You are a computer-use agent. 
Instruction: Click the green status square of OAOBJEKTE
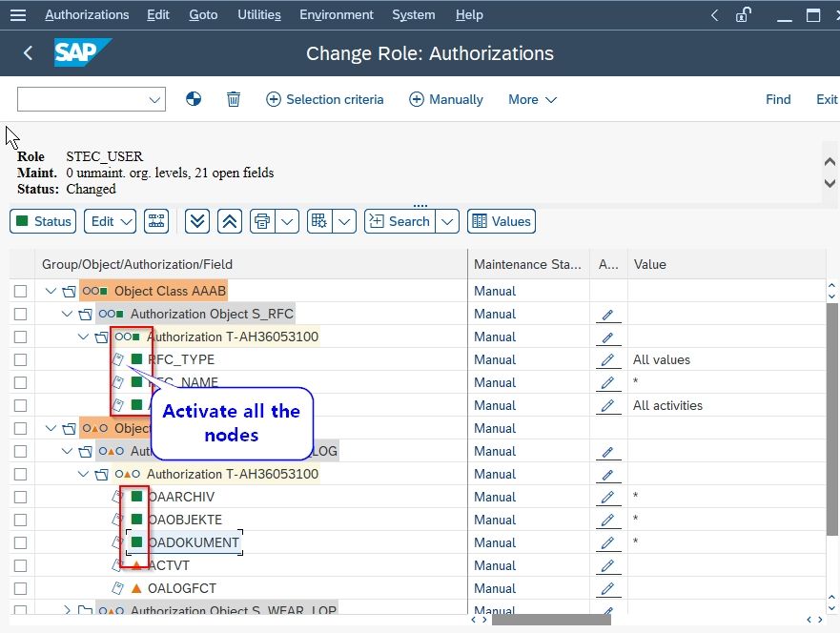136,519
